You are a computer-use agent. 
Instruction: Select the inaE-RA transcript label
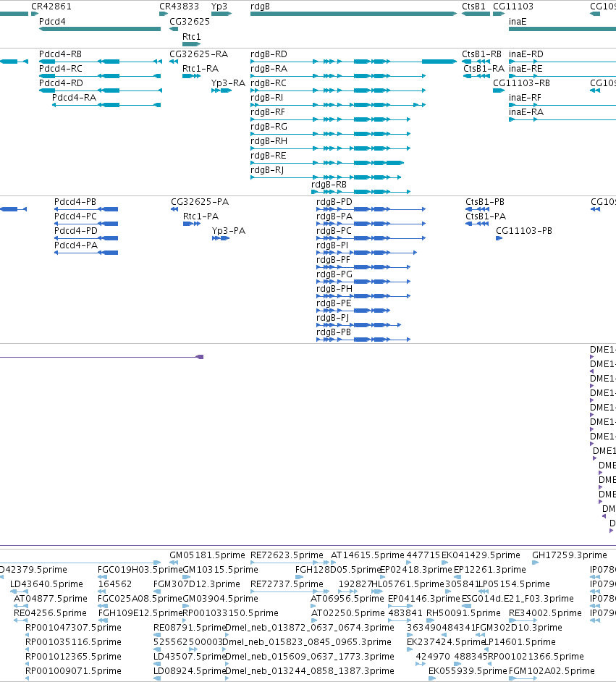tap(526, 112)
